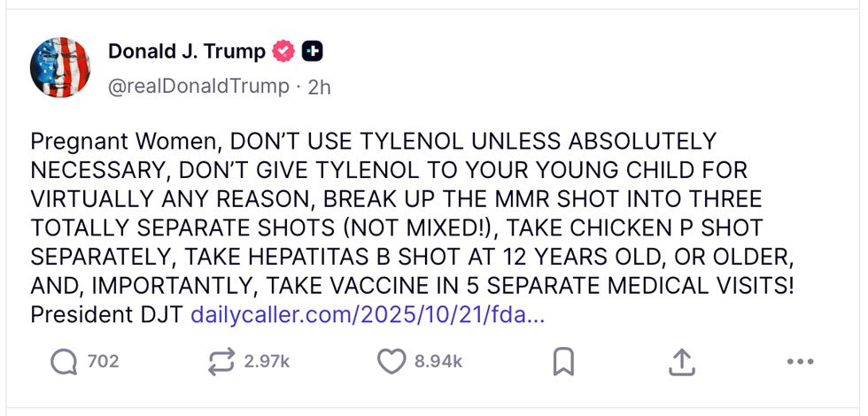
Task: Click the 2.97k reposts count
Action: click(x=267, y=361)
